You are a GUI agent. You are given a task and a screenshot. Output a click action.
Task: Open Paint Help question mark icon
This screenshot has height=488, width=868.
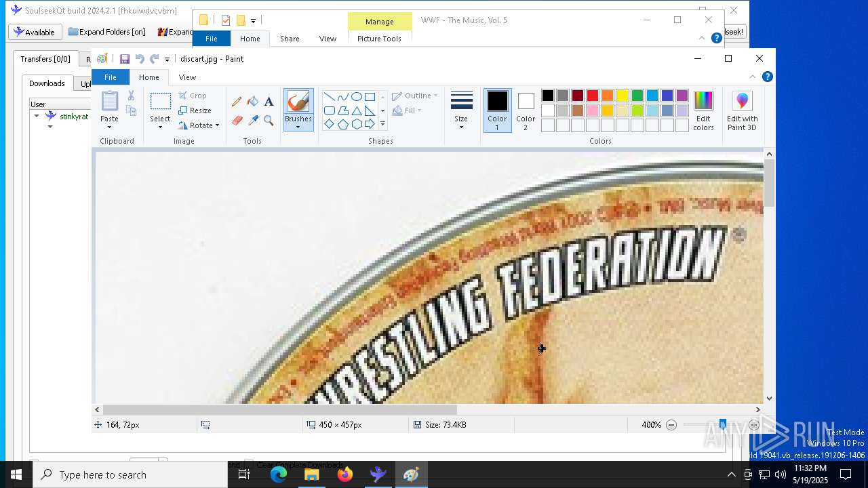click(x=767, y=77)
